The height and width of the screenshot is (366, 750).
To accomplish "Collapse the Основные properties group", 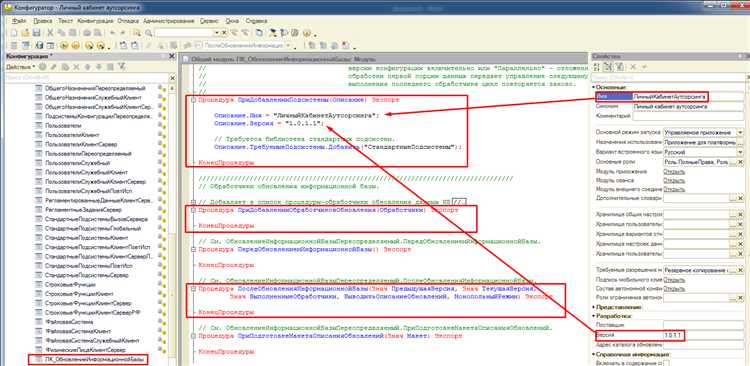I will pyautogui.click(x=594, y=87).
